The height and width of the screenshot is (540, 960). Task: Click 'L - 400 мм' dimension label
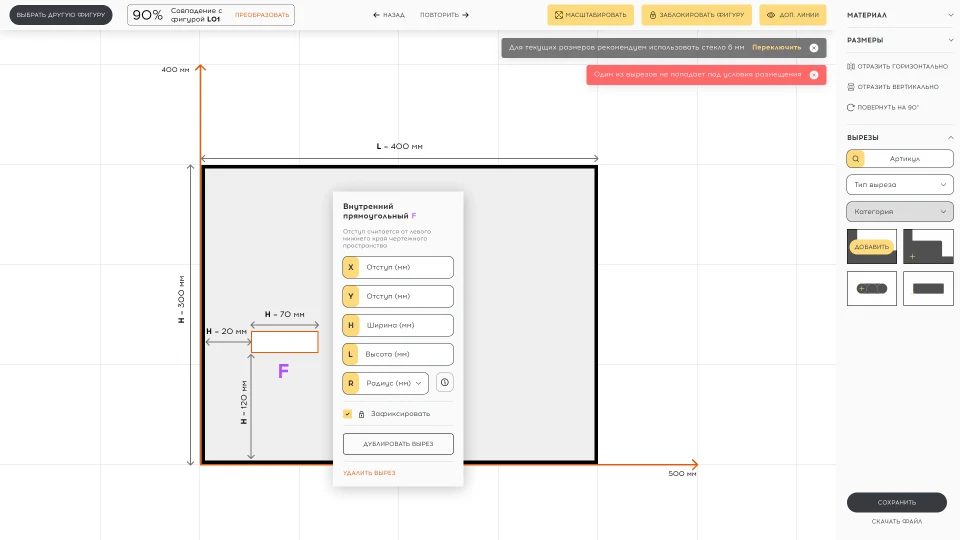399,146
